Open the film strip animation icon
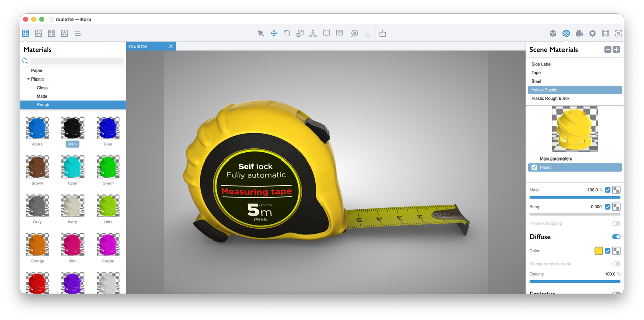 (x=605, y=33)
